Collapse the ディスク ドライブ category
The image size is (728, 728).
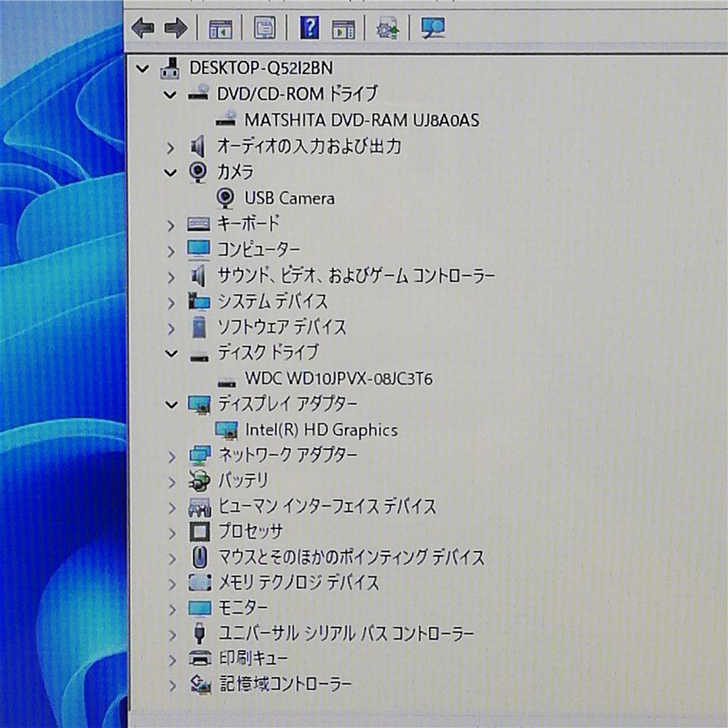(x=171, y=354)
